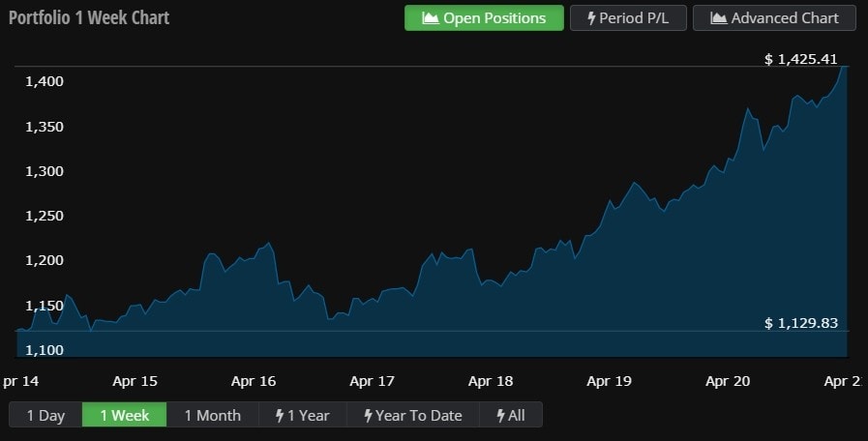
Task: Click the lightning icon next to 1 Year
Action: tap(280, 416)
